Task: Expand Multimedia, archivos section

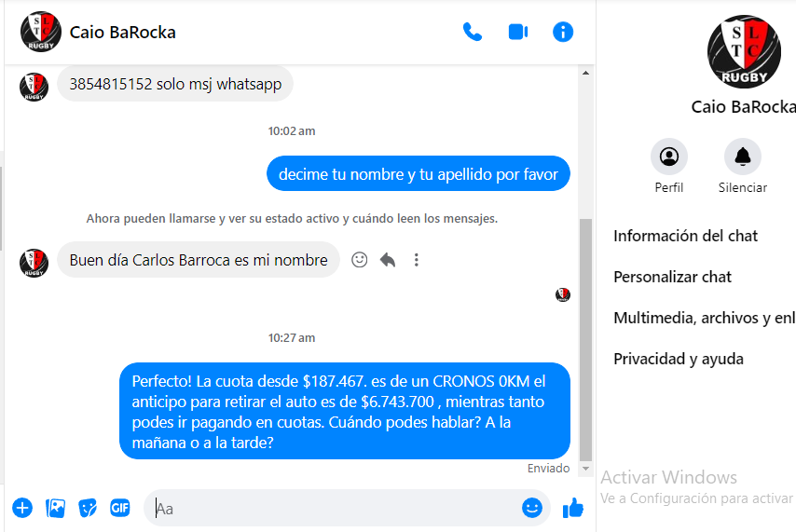Action: (705, 318)
